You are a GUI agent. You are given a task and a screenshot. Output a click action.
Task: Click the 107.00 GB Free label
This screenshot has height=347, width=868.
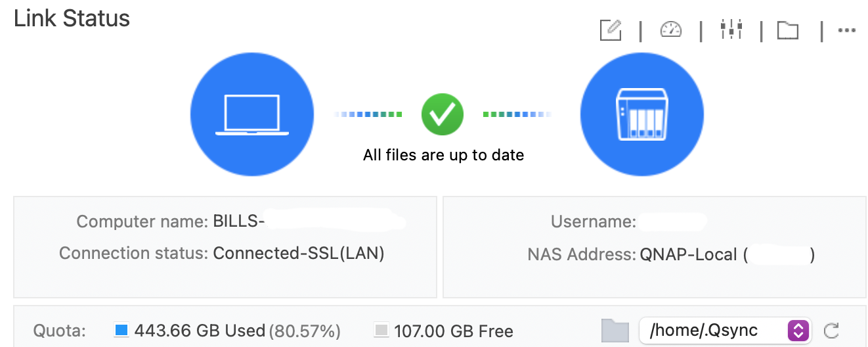click(x=454, y=331)
